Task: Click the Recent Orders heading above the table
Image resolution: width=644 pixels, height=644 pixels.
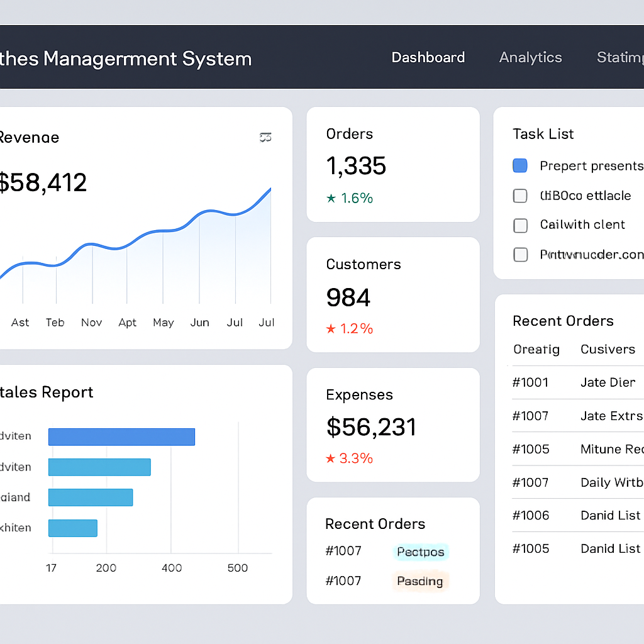Action: click(563, 321)
